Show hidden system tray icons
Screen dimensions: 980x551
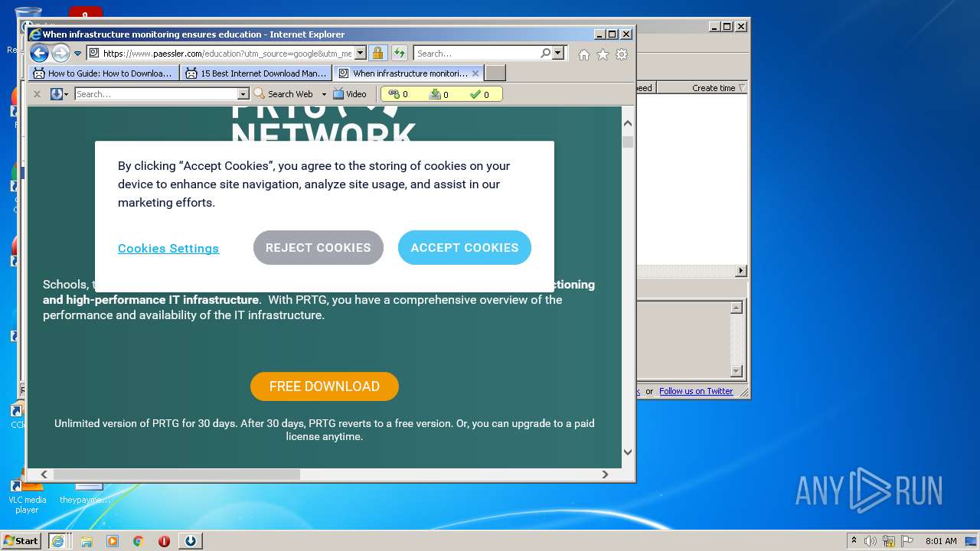click(x=854, y=541)
